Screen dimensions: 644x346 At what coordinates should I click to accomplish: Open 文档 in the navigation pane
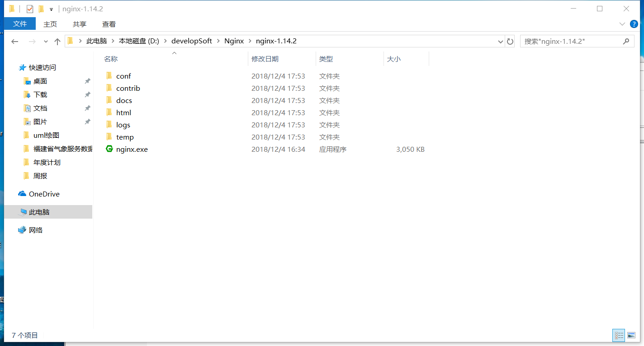pyautogui.click(x=40, y=108)
